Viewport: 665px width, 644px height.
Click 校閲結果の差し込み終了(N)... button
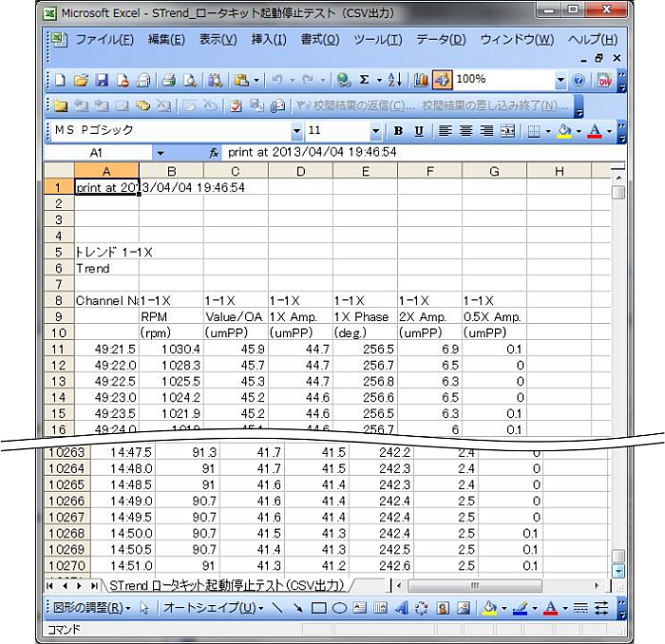pyautogui.click(x=495, y=105)
